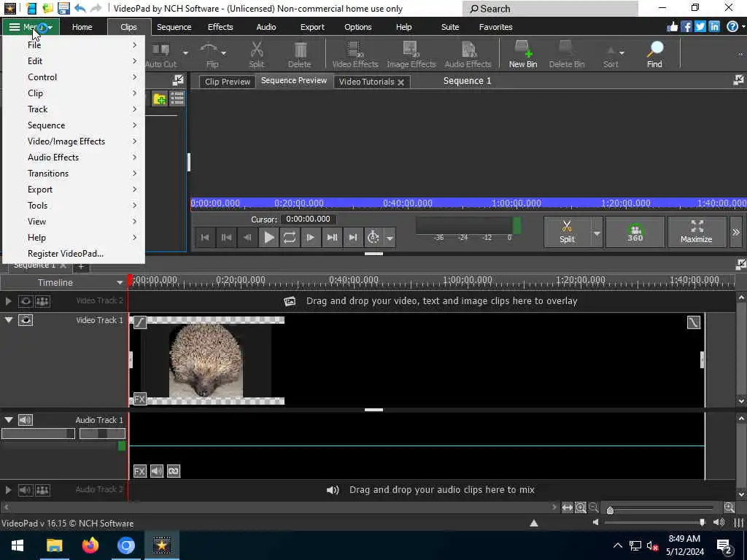Select the Clip Preview tab
Image resolution: width=747 pixels, height=560 pixels.
(228, 82)
